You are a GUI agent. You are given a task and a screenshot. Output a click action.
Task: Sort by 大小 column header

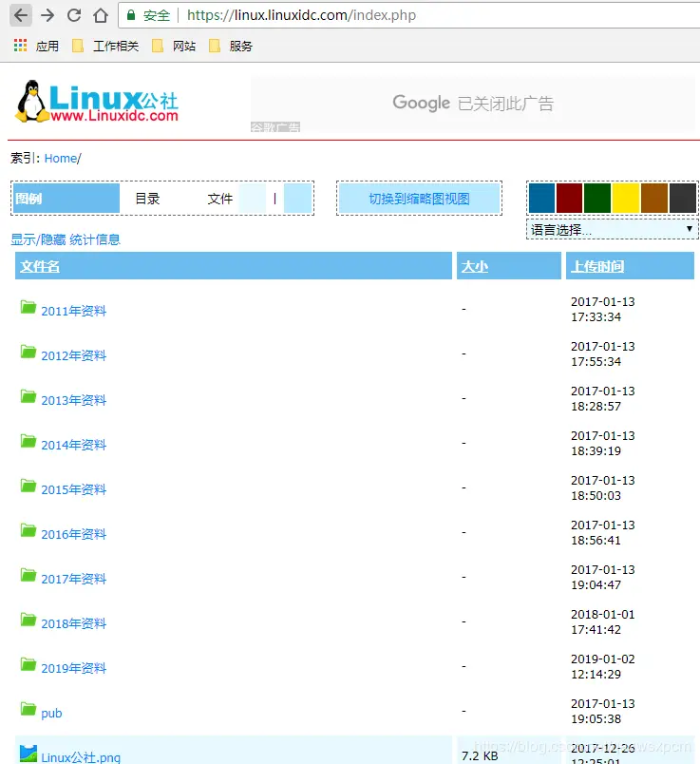(x=475, y=266)
